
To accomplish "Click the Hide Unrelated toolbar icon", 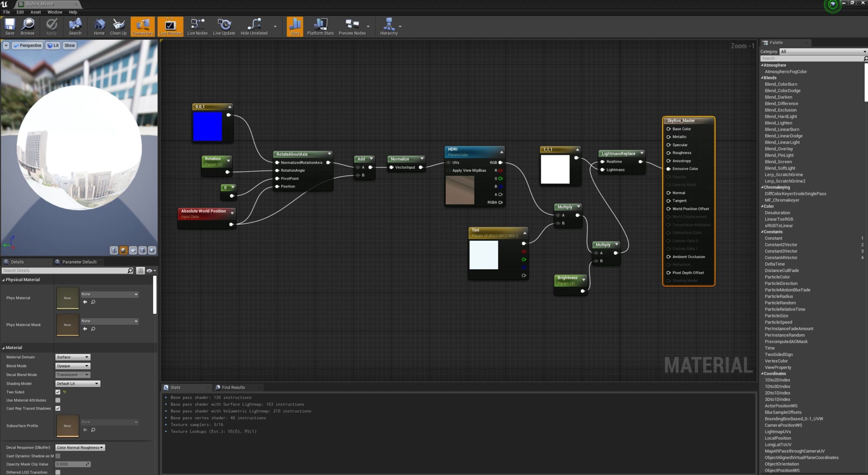I will [x=254, y=26].
